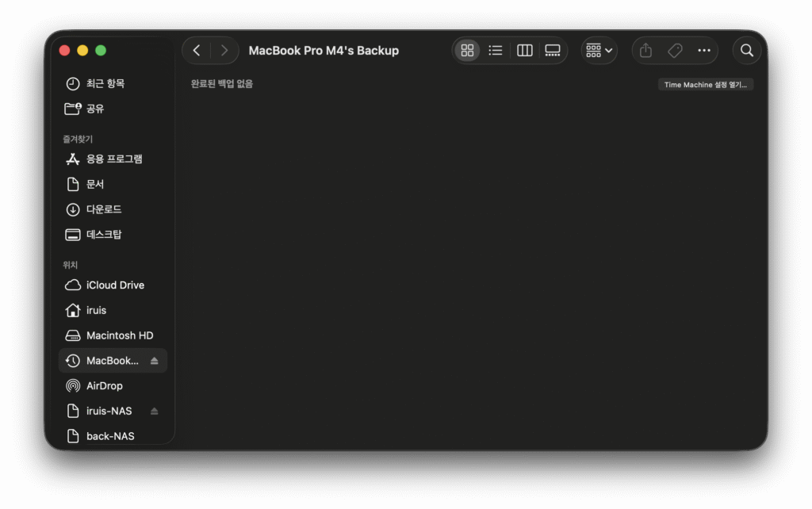Open the 다운로드 folder in sidebar
Image resolution: width=812 pixels, height=509 pixels.
103,209
